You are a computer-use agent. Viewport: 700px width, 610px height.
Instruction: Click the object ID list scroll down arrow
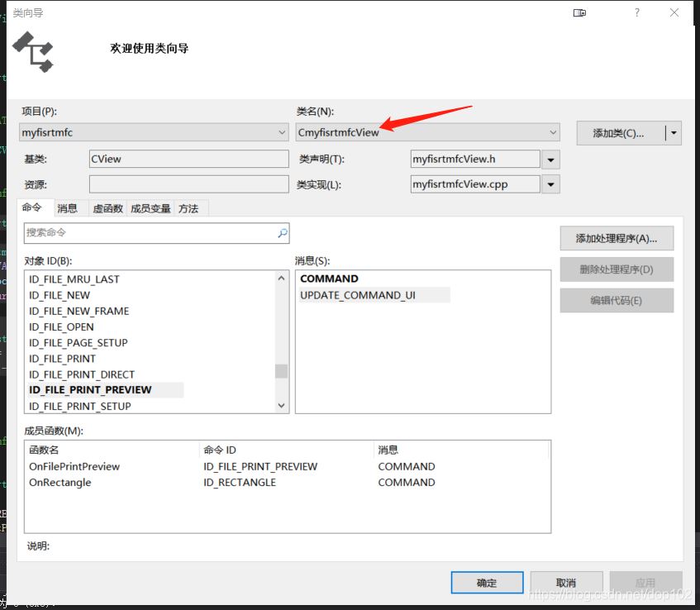pyautogui.click(x=281, y=406)
